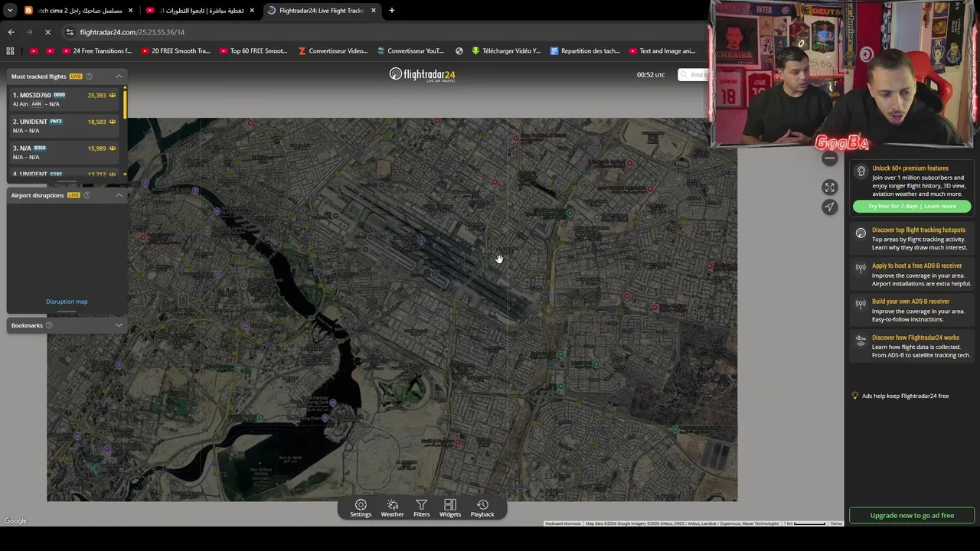
Task: Open the tab search dropdown arrow
Action: [10, 11]
